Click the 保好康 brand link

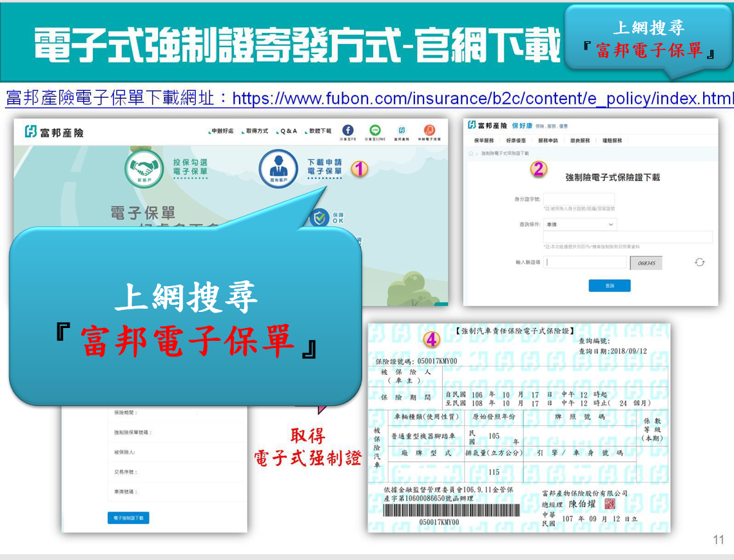pos(522,126)
